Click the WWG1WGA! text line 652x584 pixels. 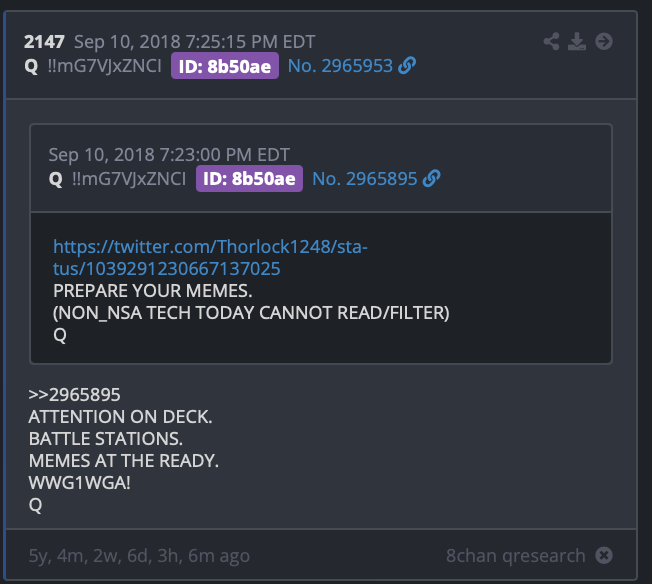pyautogui.click(x=79, y=483)
